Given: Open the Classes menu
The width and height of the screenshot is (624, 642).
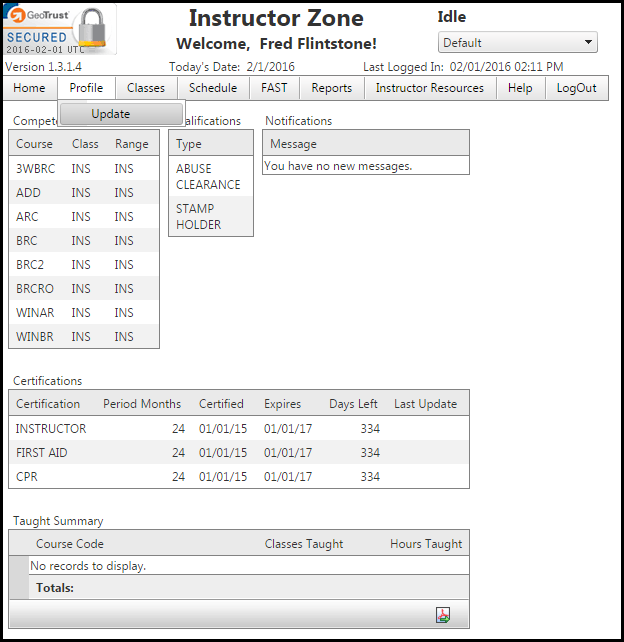Looking at the screenshot, I should [146, 88].
